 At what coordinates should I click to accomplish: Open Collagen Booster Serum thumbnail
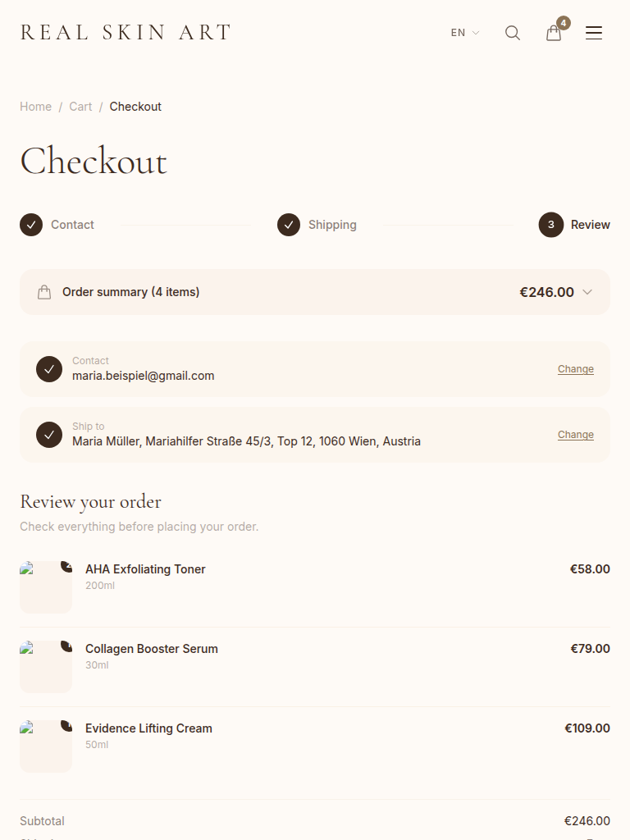coord(46,667)
